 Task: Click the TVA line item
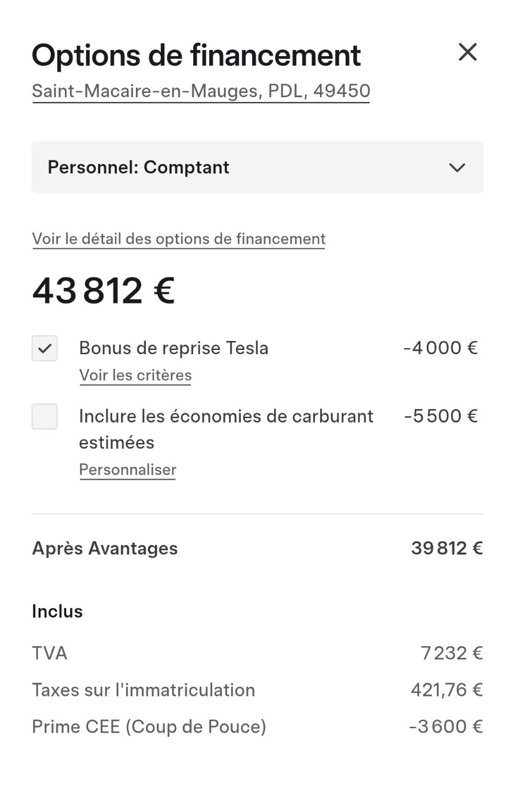click(x=257, y=653)
